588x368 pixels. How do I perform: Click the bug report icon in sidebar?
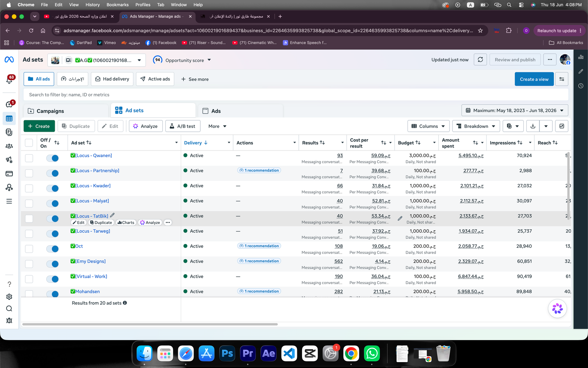(x=9, y=321)
